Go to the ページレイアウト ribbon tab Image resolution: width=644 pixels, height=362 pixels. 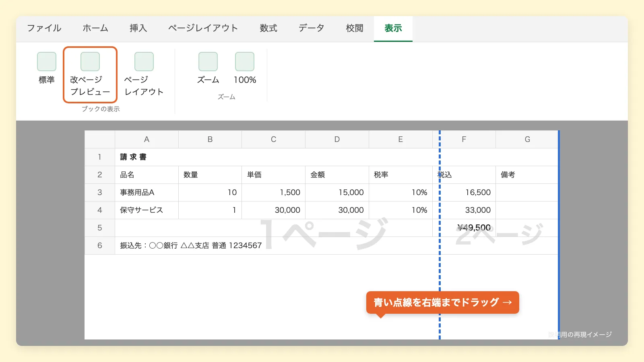point(203,28)
